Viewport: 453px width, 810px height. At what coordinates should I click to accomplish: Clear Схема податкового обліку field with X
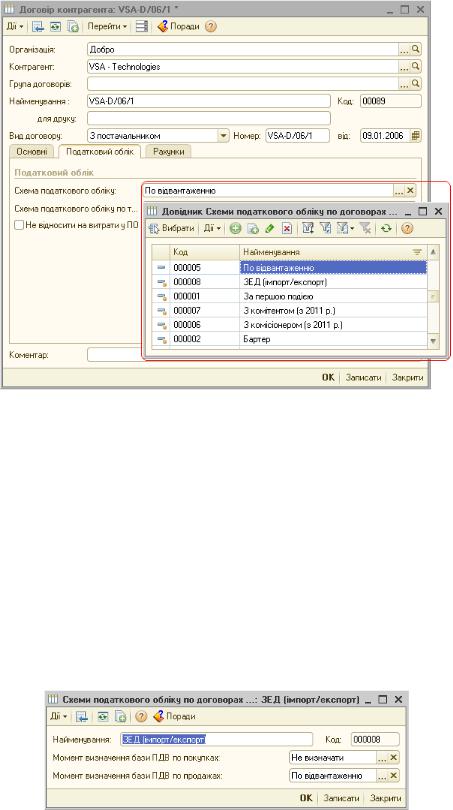[x=411, y=191]
